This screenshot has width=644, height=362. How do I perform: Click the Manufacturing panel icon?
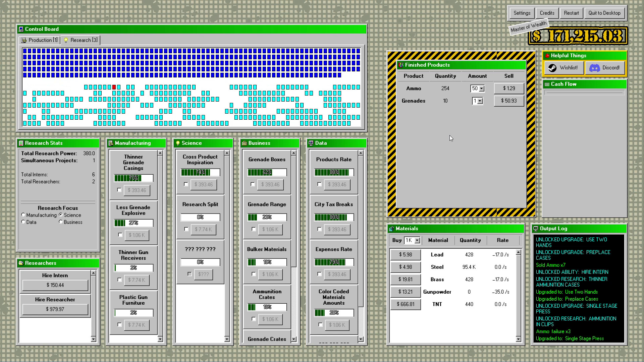(111, 143)
